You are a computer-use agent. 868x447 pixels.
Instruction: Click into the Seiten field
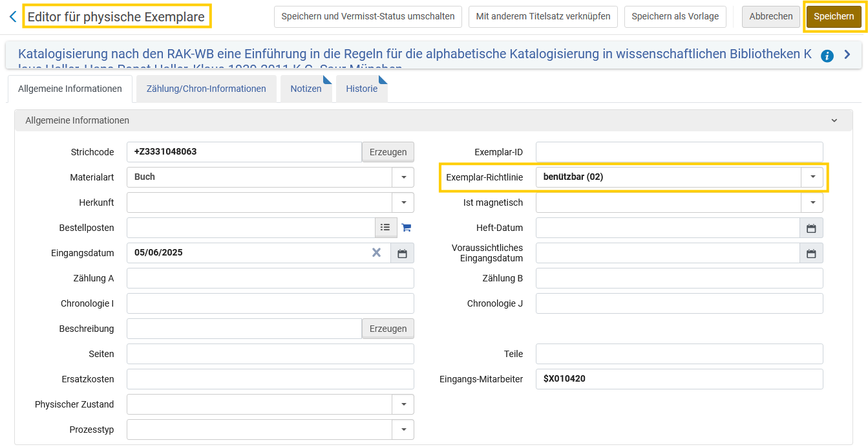[270, 354]
